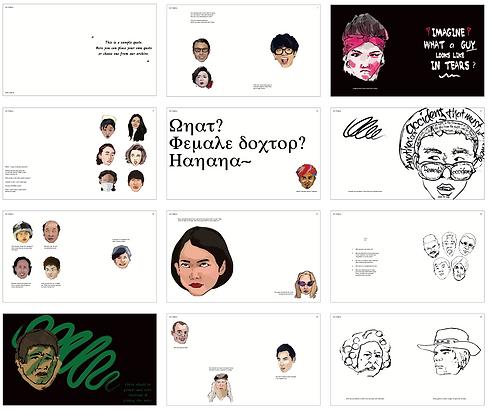The image size is (491, 410).
Task: Click the long-bearded gray-haired man illustration
Action: tap(221, 387)
